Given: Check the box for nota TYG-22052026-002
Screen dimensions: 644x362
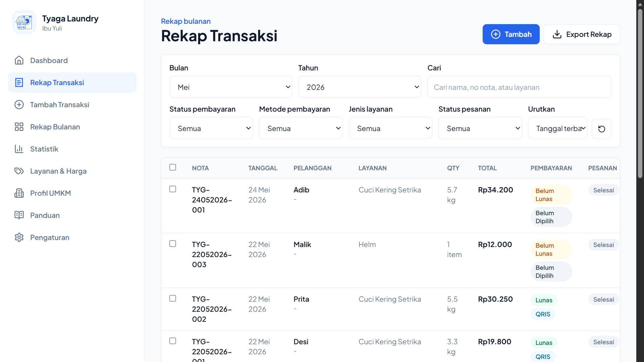Looking at the screenshot, I should click(x=173, y=298).
